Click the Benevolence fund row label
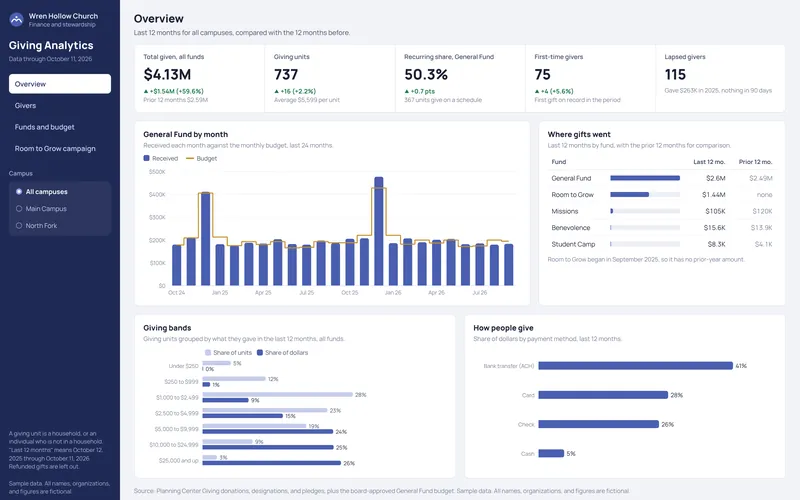The height and width of the screenshot is (500, 800). 570,228
